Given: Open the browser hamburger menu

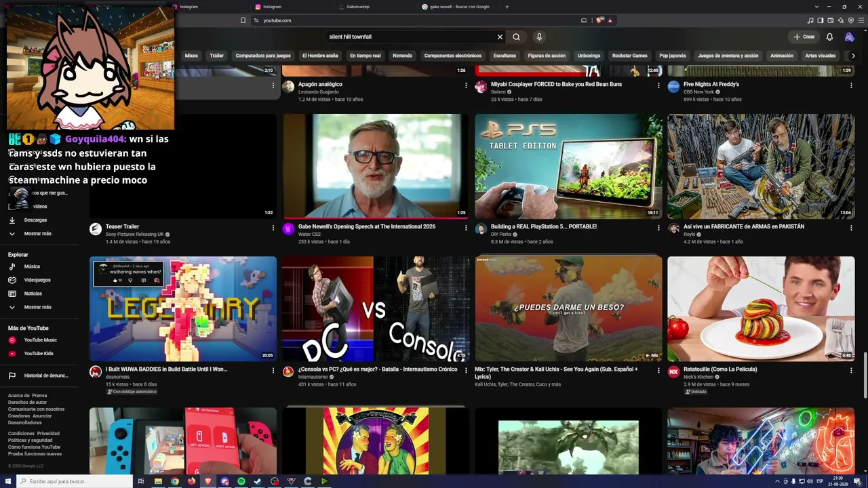Looking at the screenshot, I should 861,20.
